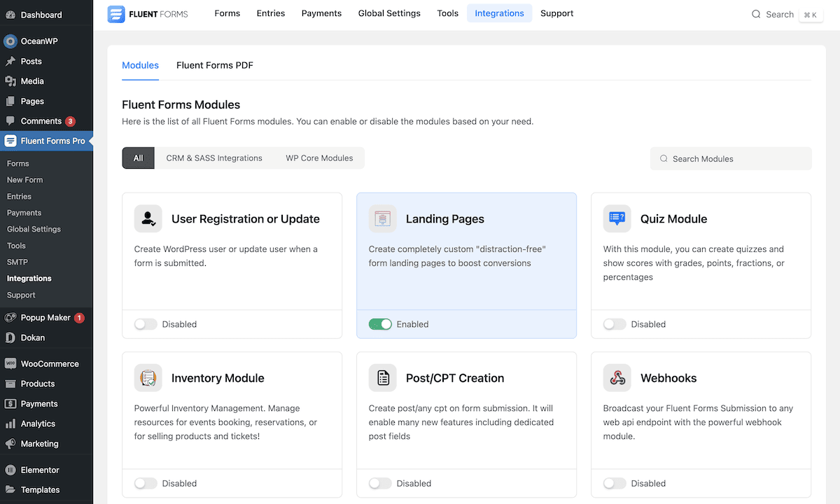
Task: Open Forms link in sidebar submenu
Action: [18, 164]
